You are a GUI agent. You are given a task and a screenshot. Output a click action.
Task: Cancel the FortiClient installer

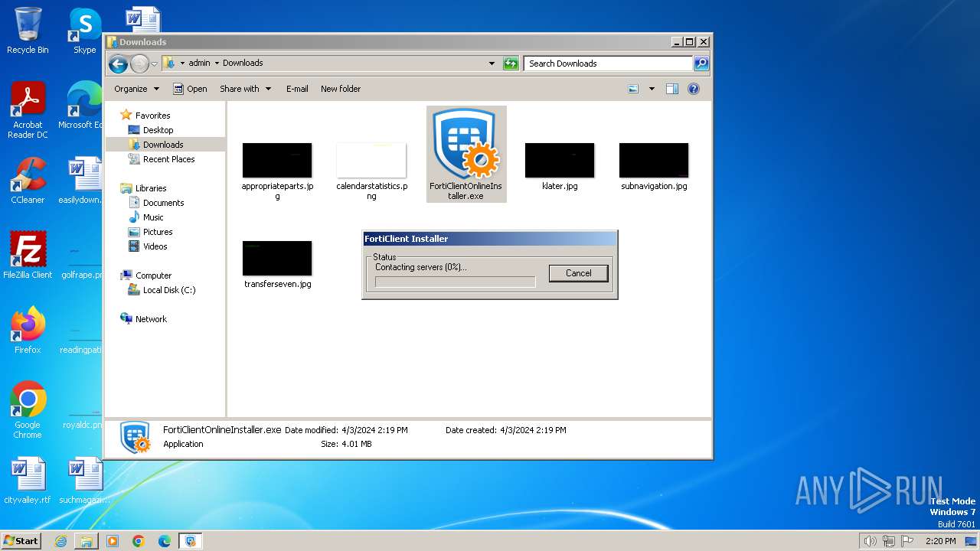click(578, 273)
